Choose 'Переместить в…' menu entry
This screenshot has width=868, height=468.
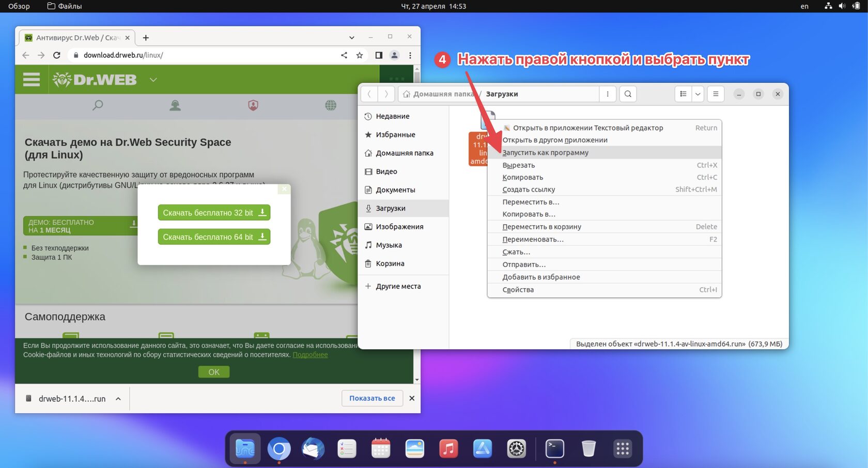[x=605, y=202]
